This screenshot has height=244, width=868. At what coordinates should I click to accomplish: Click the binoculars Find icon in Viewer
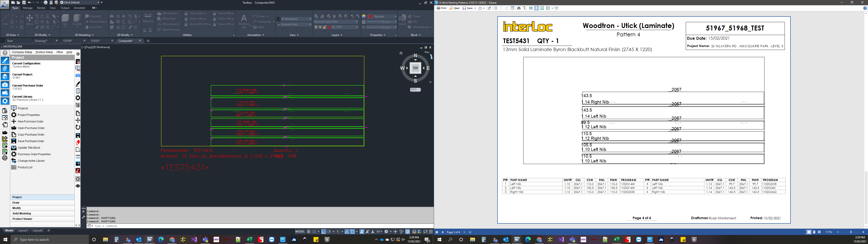519,8
